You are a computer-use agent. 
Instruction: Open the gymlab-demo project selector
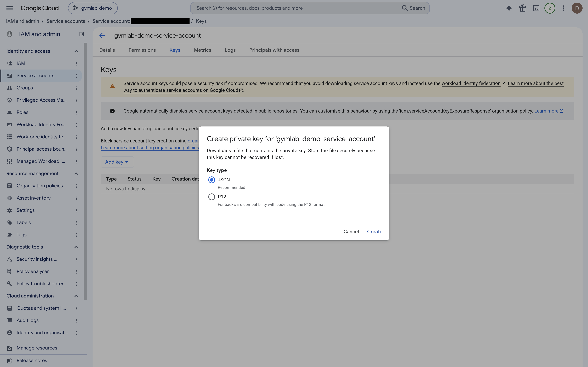[93, 8]
